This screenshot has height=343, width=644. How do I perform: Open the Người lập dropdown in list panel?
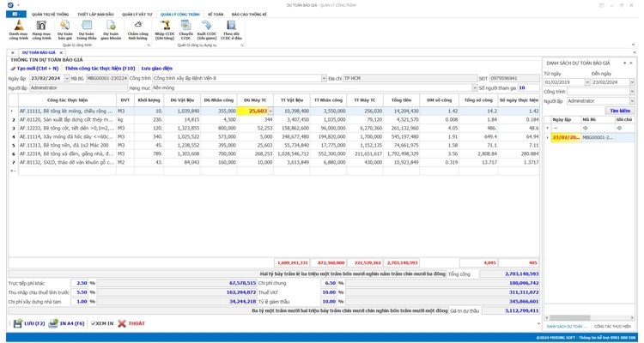pos(632,101)
